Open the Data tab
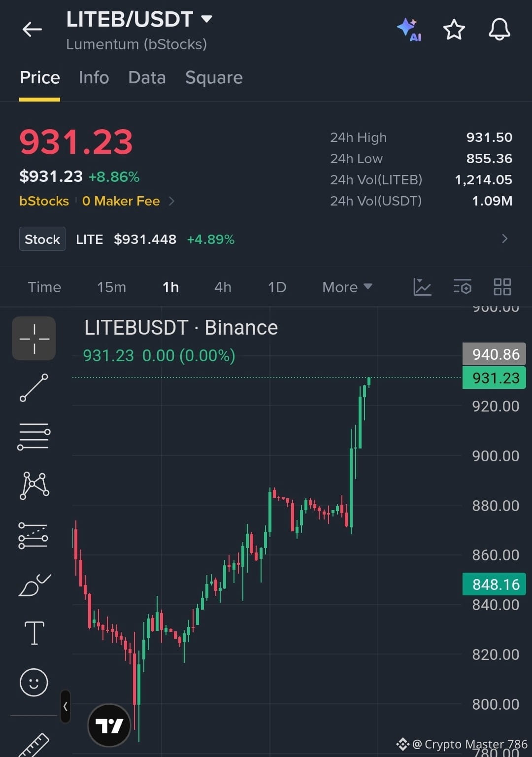 click(147, 78)
